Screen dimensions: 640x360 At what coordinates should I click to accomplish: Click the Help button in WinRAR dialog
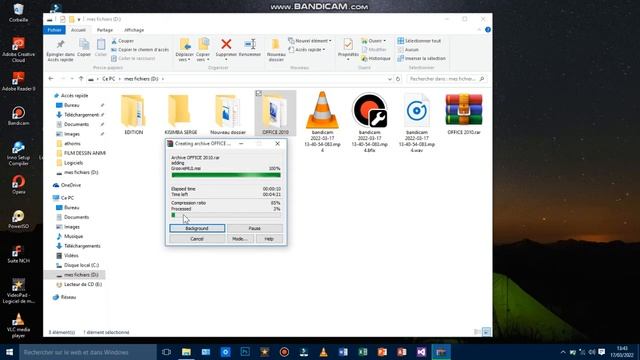(269, 239)
